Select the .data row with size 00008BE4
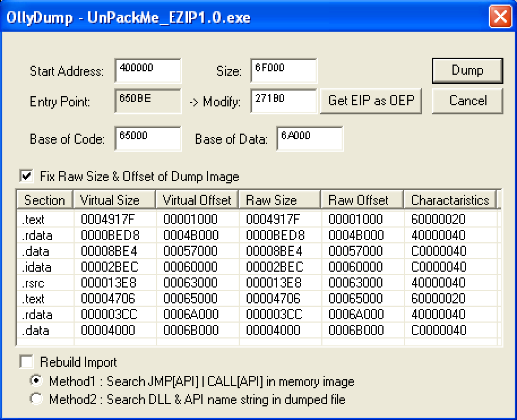This screenshot has height=420, width=517. pos(259,251)
